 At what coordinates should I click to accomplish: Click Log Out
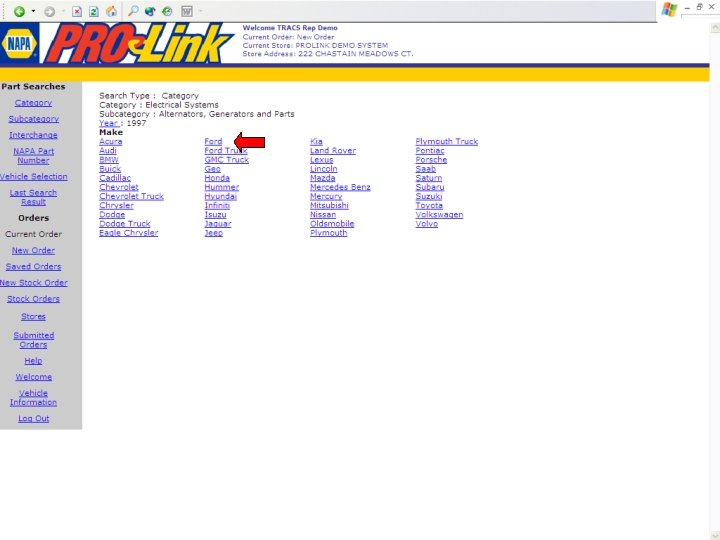[x=34, y=418]
